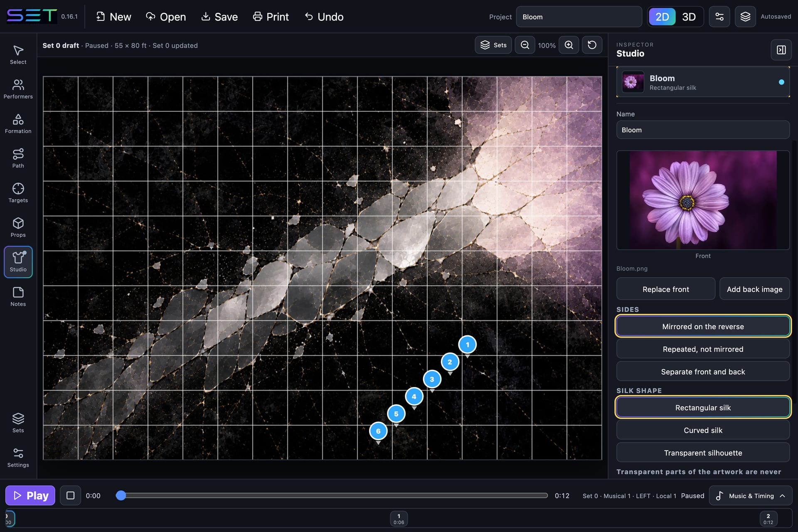Open the Sets dropdown in canvas toolbar
This screenshot has width=798, height=532.
point(493,45)
